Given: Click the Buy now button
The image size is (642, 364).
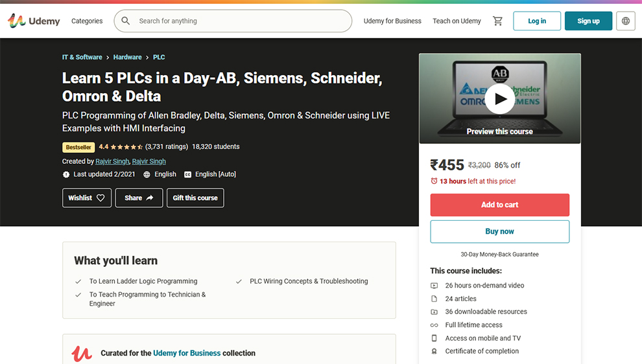Looking at the screenshot, I should coord(499,231).
